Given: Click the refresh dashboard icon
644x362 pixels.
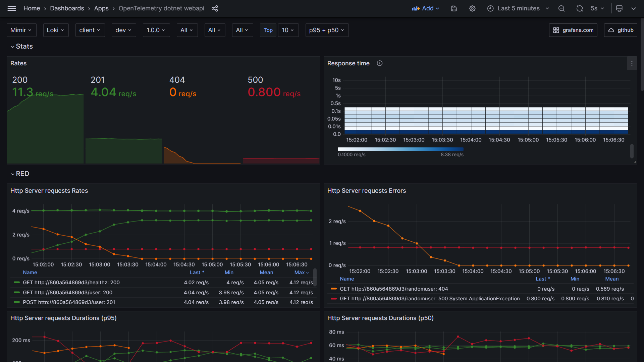Looking at the screenshot, I should click(x=580, y=8).
